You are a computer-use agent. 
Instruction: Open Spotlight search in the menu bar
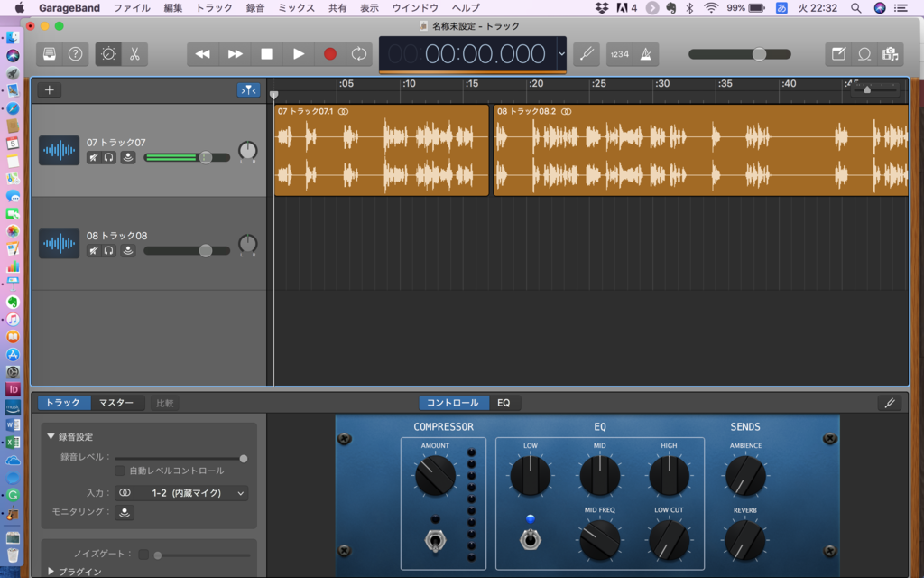pos(855,7)
